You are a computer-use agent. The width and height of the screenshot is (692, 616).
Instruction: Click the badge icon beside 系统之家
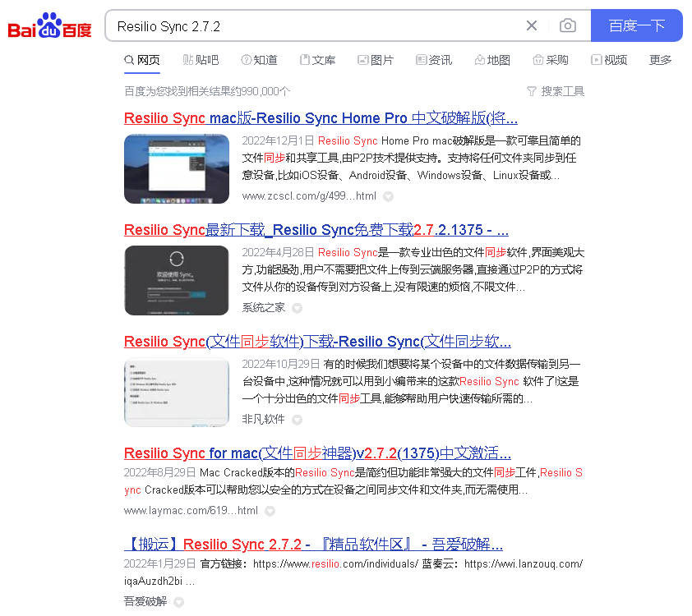(x=297, y=308)
